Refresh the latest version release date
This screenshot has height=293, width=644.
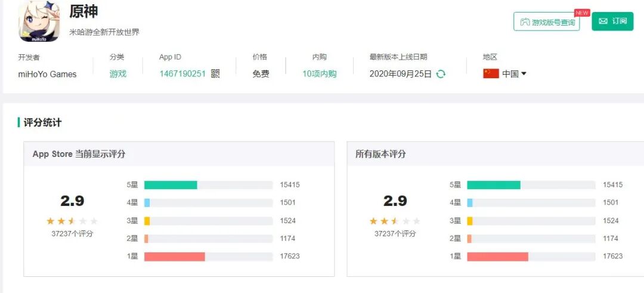pos(441,74)
